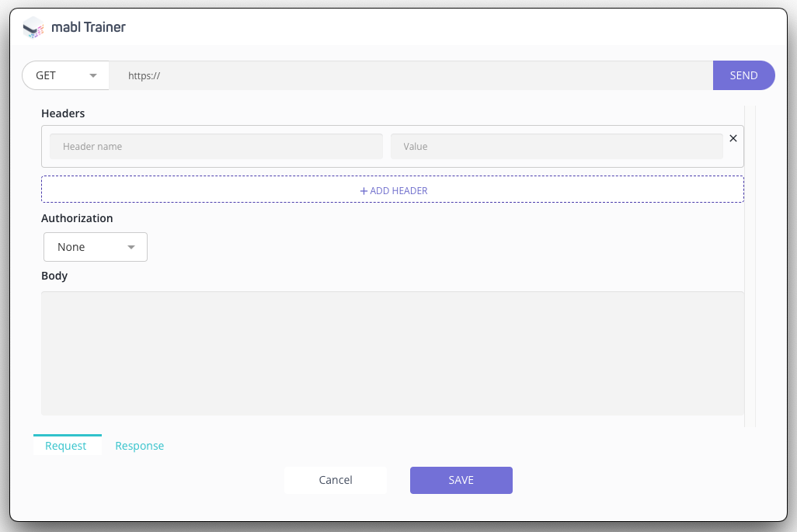Image resolution: width=797 pixels, height=532 pixels.
Task: Expand the Authorization None dropdown
Action: click(96, 247)
